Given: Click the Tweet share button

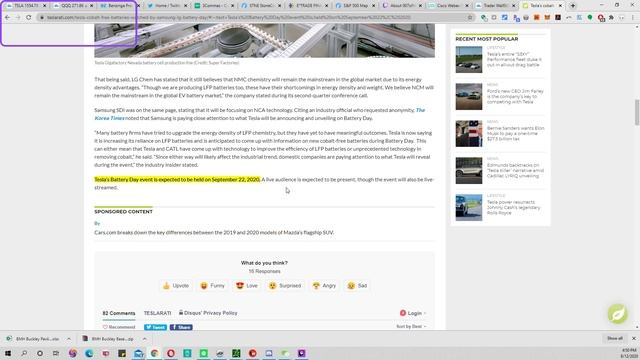Looking at the screenshot, I should (x=155, y=327).
